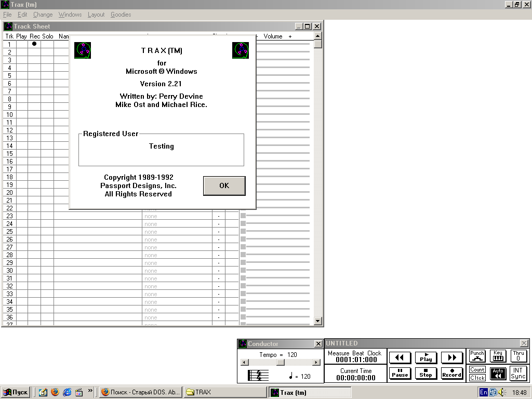Click the Track Sheet scroll down arrow
The width and height of the screenshot is (532, 399).
pos(318,322)
